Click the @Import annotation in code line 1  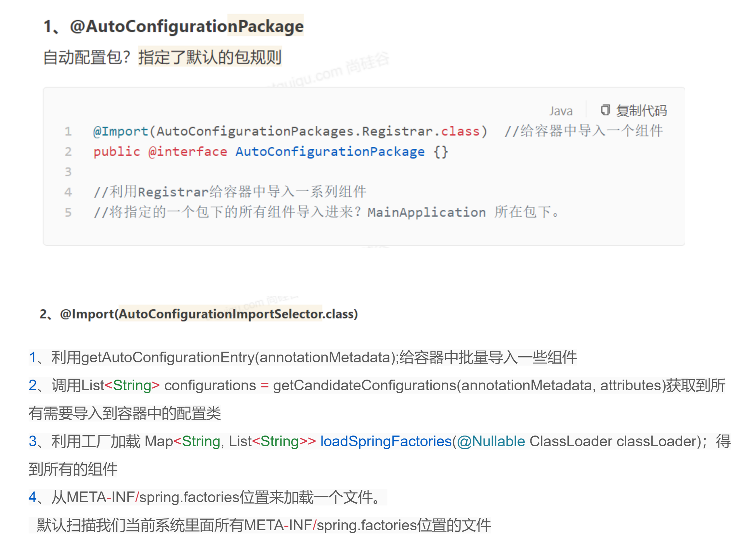tap(121, 131)
